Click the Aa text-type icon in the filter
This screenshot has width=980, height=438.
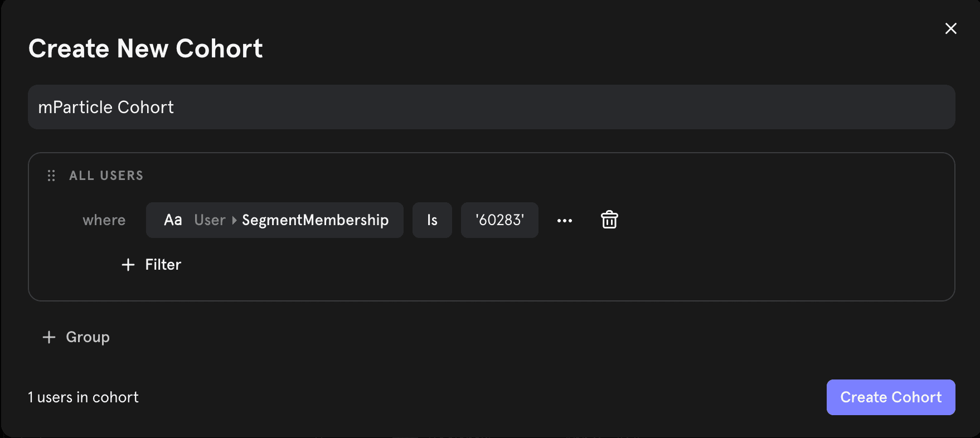(x=173, y=220)
